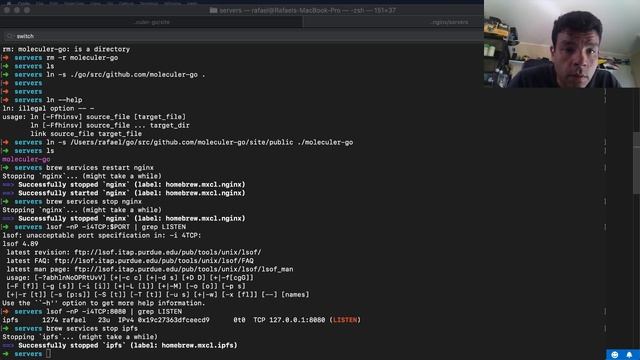Click the 'lsof -nP -i4TCP:8080 | grep LISTEN' command
The width and height of the screenshot is (640, 360).
tap(114, 311)
